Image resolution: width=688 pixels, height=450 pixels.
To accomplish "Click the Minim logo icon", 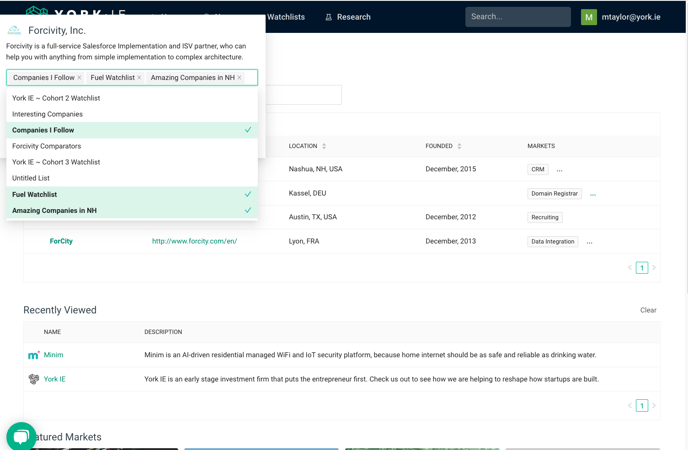I will [x=33, y=355].
